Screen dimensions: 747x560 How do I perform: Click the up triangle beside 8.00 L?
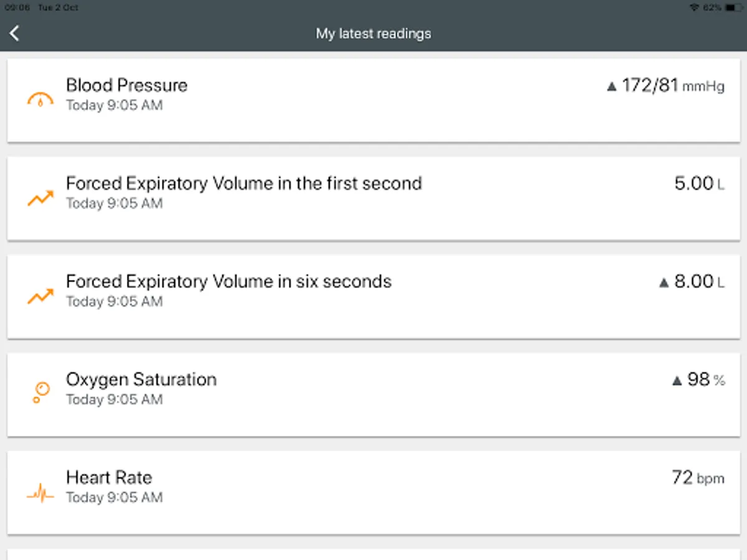664,283
